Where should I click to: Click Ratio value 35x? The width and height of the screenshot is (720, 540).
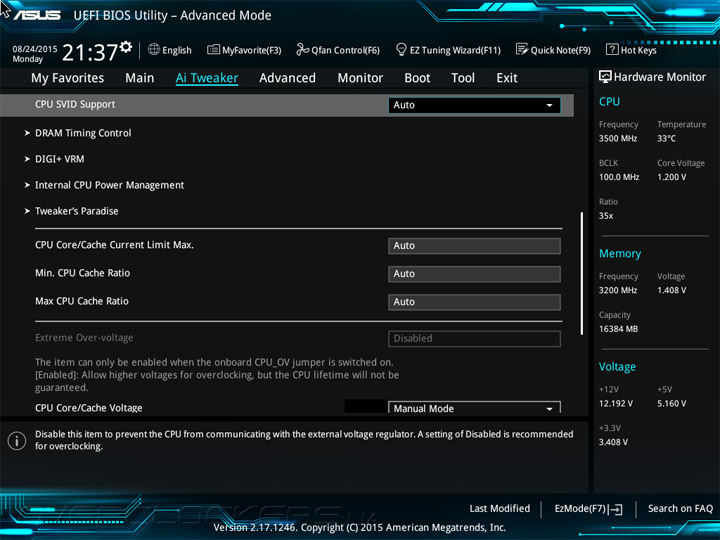point(606,215)
